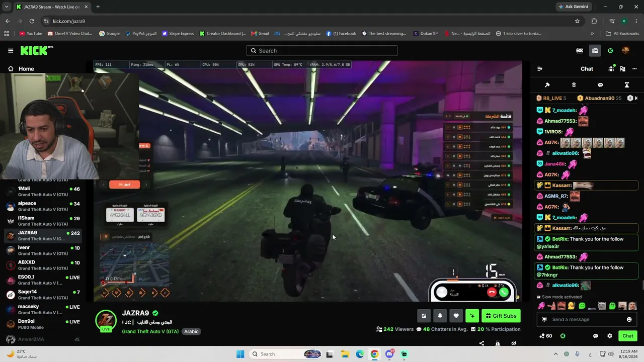Click the Gift Subs button

click(x=501, y=316)
